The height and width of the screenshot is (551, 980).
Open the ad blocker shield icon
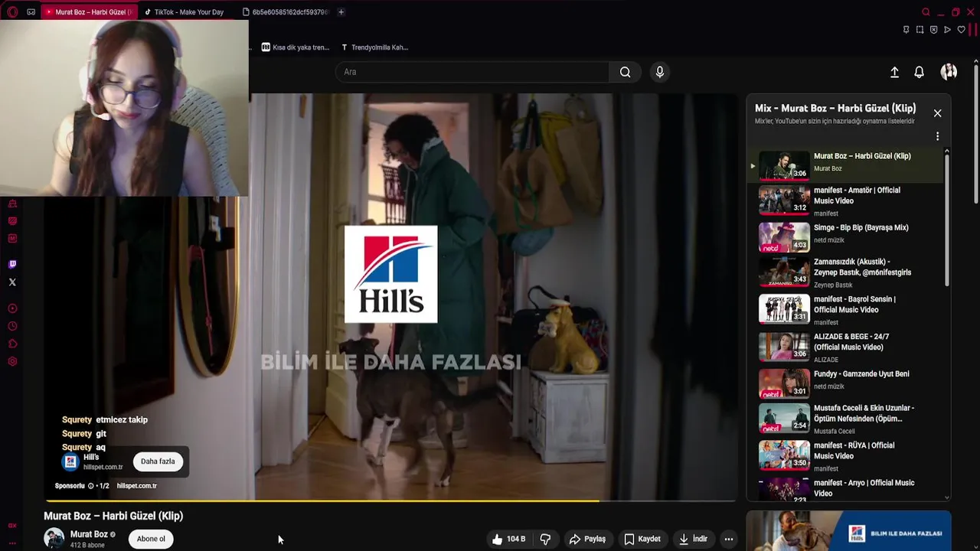(x=933, y=30)
